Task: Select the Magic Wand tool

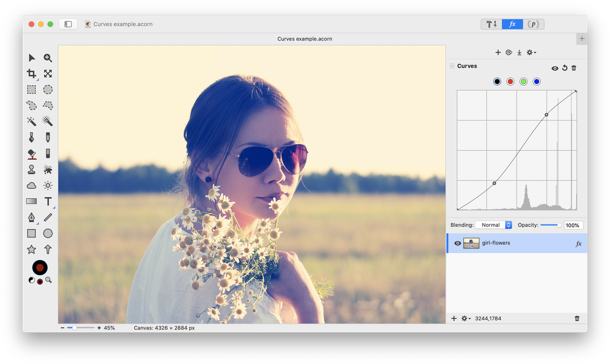Action: pos(32,122)
